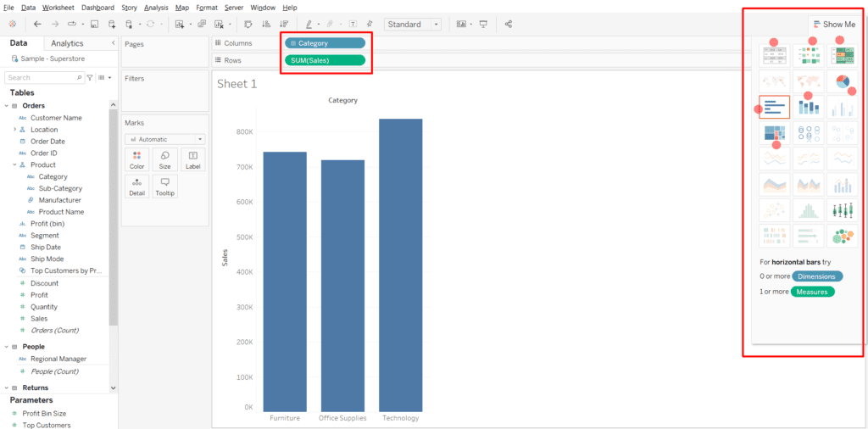Image resolution: width=868 pixels, height=429 pixels.
Task: Click the Furniture bar in the chart
Action: (x=285, y=281)
